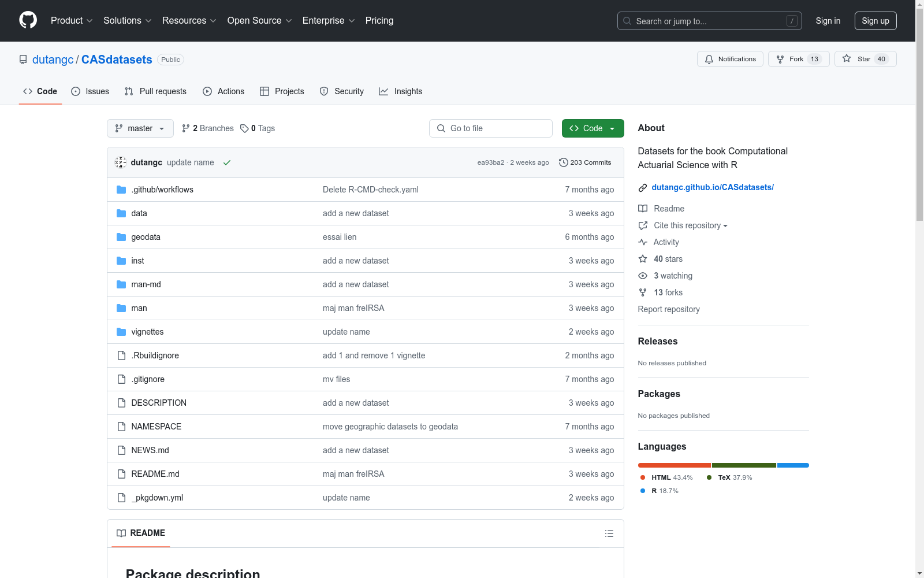Click the HTML language color dot
The image size is (924, 578).
pyautogui.click(x=643, y=477)
